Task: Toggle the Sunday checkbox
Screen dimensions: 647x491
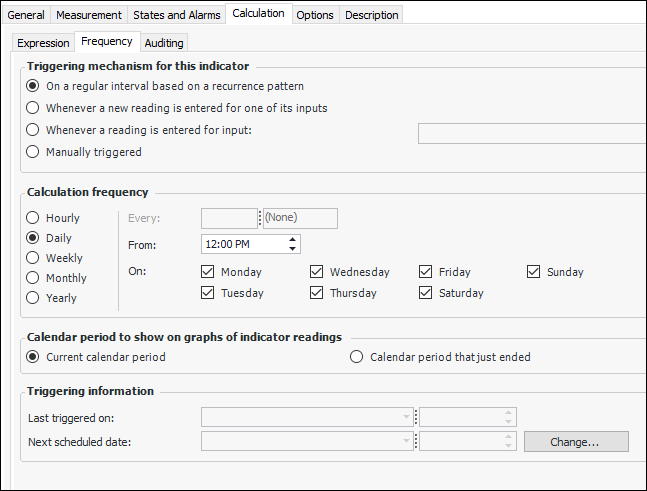Action: (534, 272)
